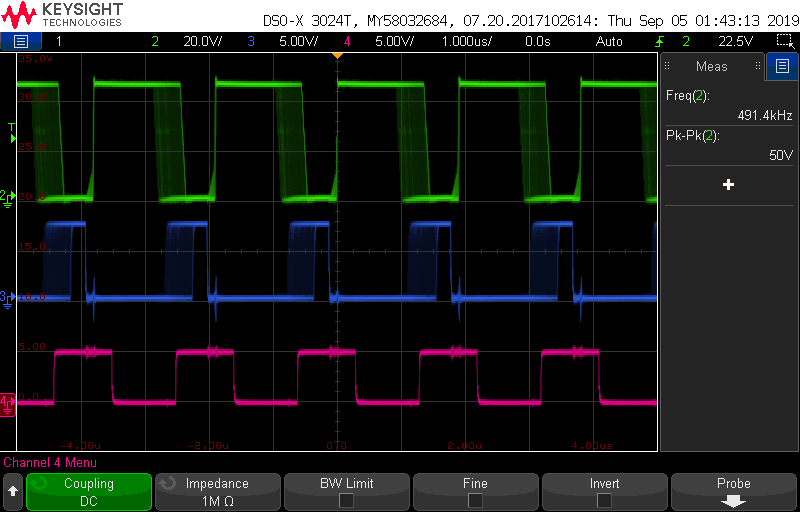Viewport: 800px width, 512px height.
Task: Select the Pk-Pk(2) measurement entry
Action: 692,136
